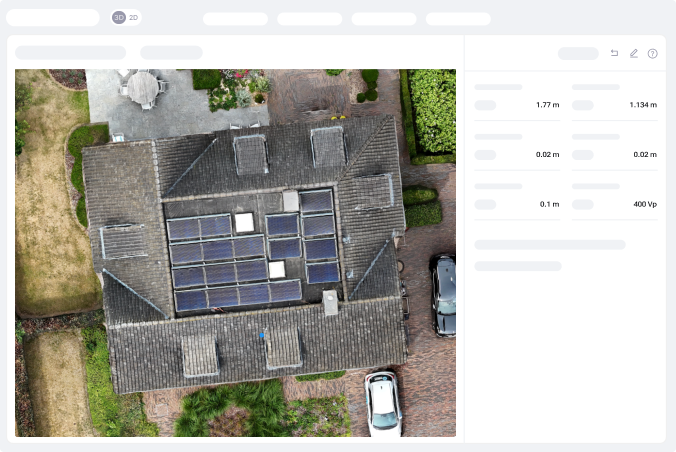The height and width of the screenshot is (452, 676).
Task: Click the 1.134 m value field
Action: pyautogui.click(x=643, y=105)
